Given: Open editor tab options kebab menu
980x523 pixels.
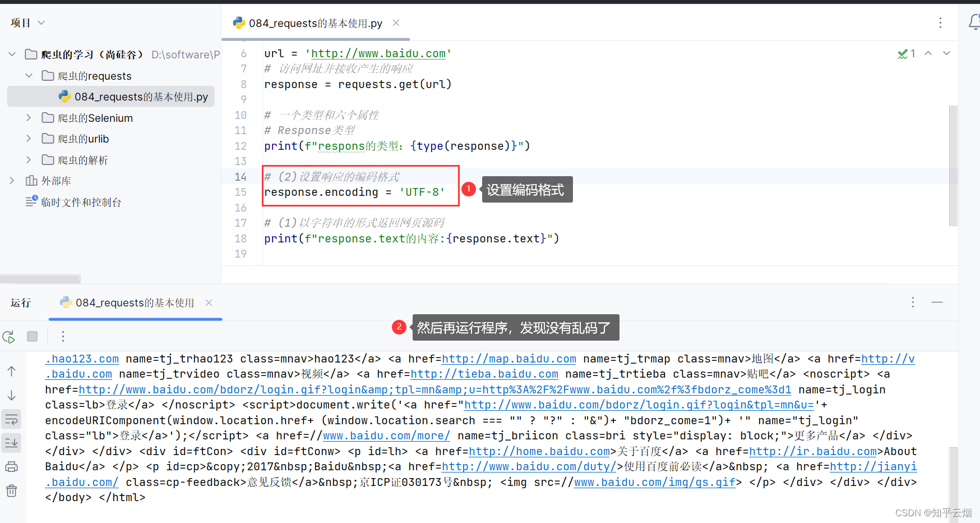Looking at the screenshot, I should pos(940,22).
